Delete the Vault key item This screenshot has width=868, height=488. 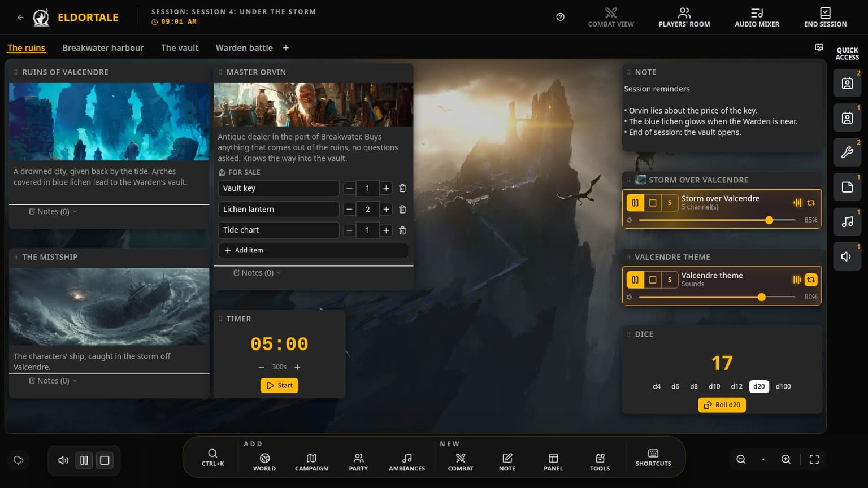(402, 188)
